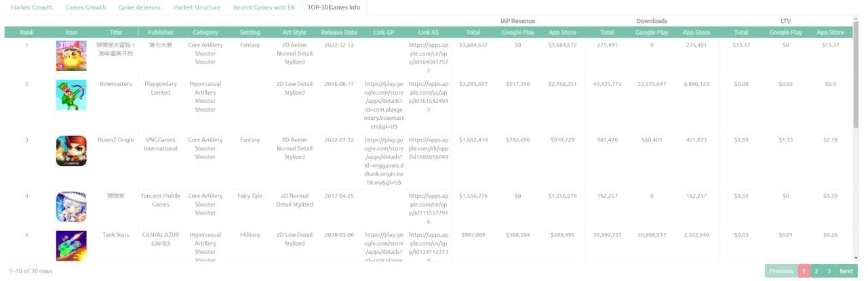This screenshot has width=868, height=281.
Task: Select the Game Releases tab
Action: [x=139, y=7]
